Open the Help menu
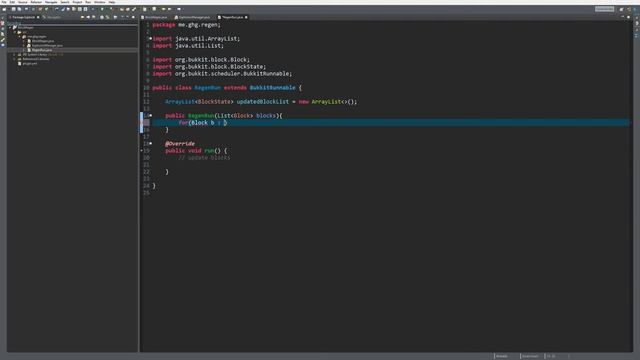The height and width of the screenshot is (360, 640). 112,2
